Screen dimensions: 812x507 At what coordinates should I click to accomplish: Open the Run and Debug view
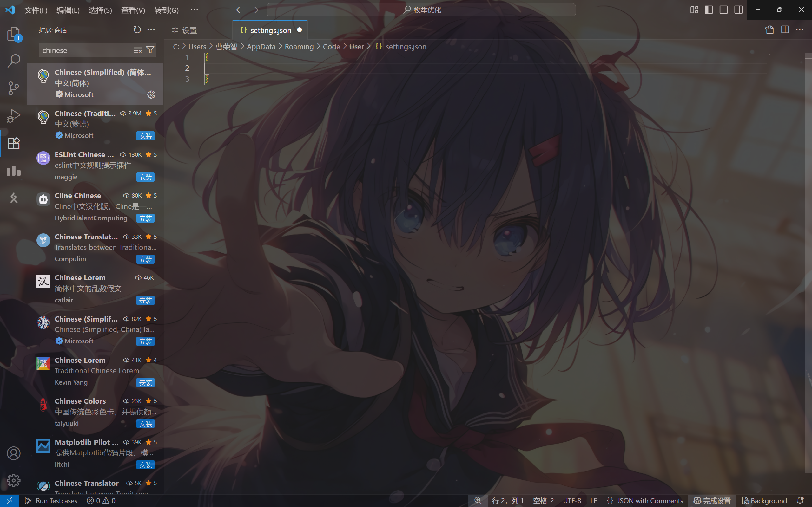tap(14, 116)
